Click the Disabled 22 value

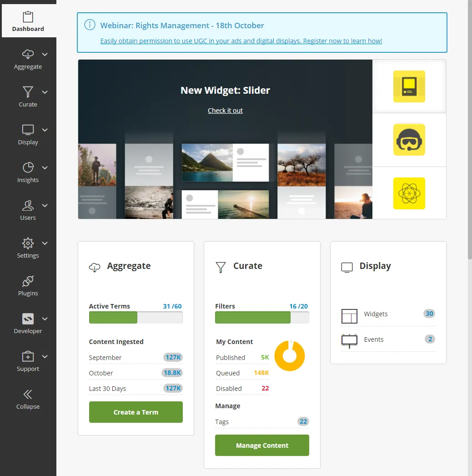[x=265, y=388]
